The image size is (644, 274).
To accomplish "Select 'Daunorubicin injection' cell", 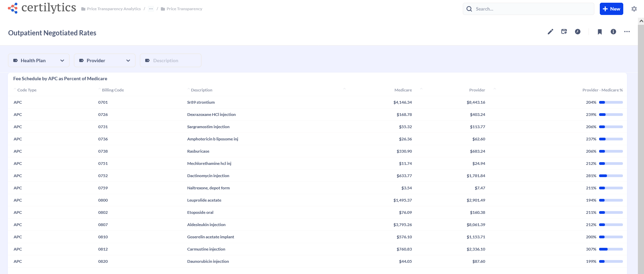I will tap(208, 261).
